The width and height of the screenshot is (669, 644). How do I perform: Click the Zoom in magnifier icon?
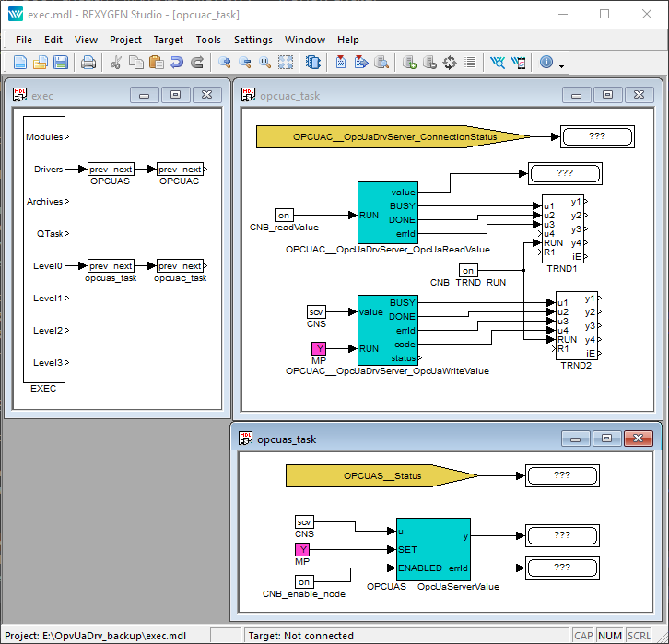tap(224, 63)
